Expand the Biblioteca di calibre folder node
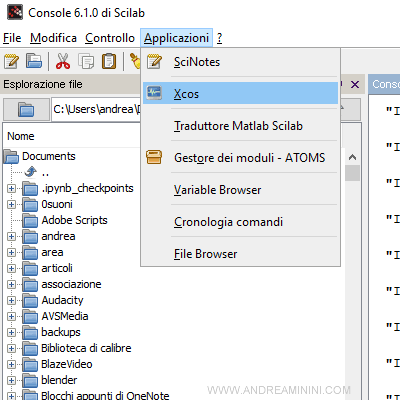The image size is (400, 400). (x=11, y=349)
